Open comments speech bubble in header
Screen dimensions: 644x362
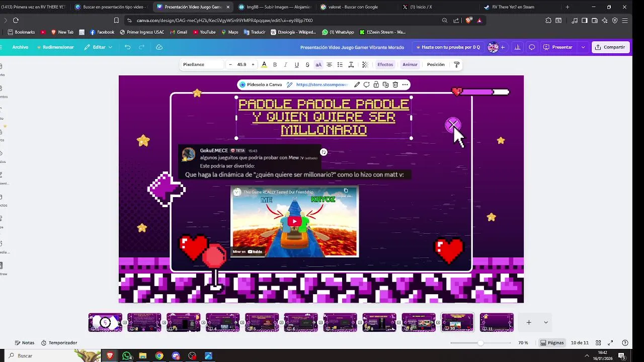532,47
